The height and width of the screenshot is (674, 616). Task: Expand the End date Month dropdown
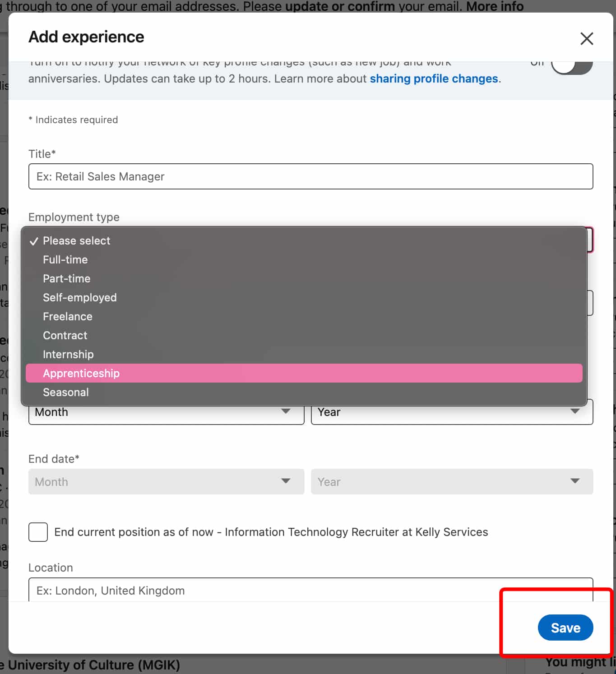[x=166, y=482]
